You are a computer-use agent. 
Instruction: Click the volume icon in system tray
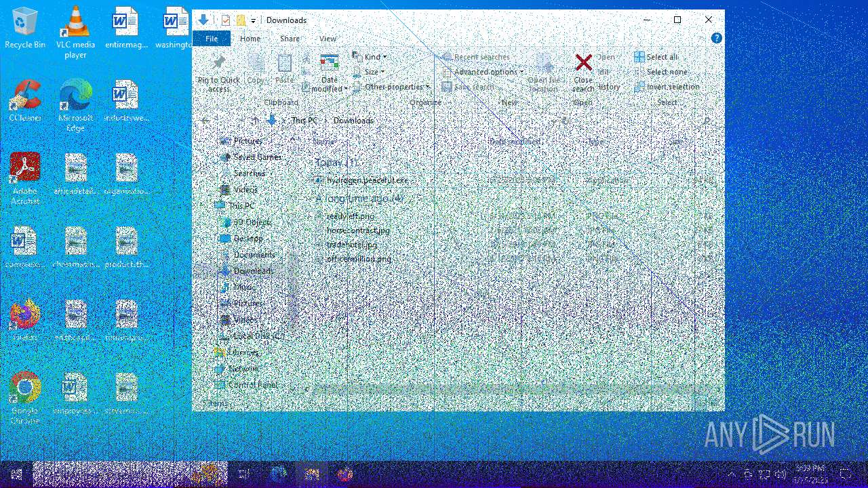(781, 474)
